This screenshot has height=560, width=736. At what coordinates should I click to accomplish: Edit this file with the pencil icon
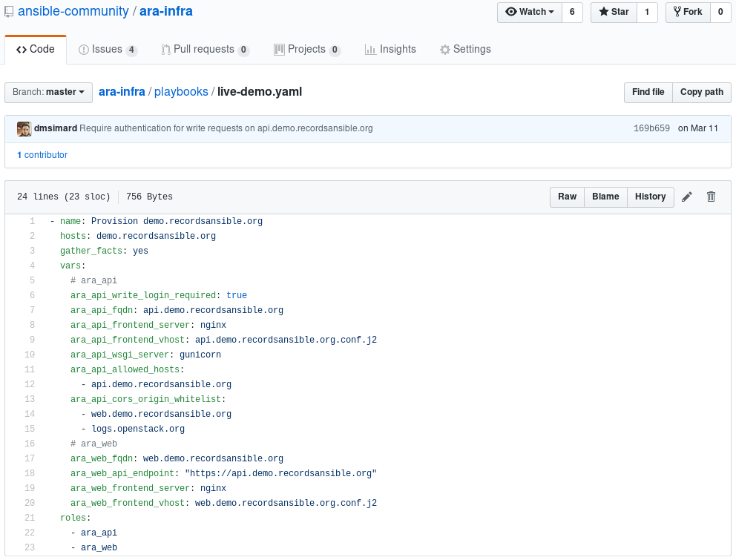[x=687, y=197]
